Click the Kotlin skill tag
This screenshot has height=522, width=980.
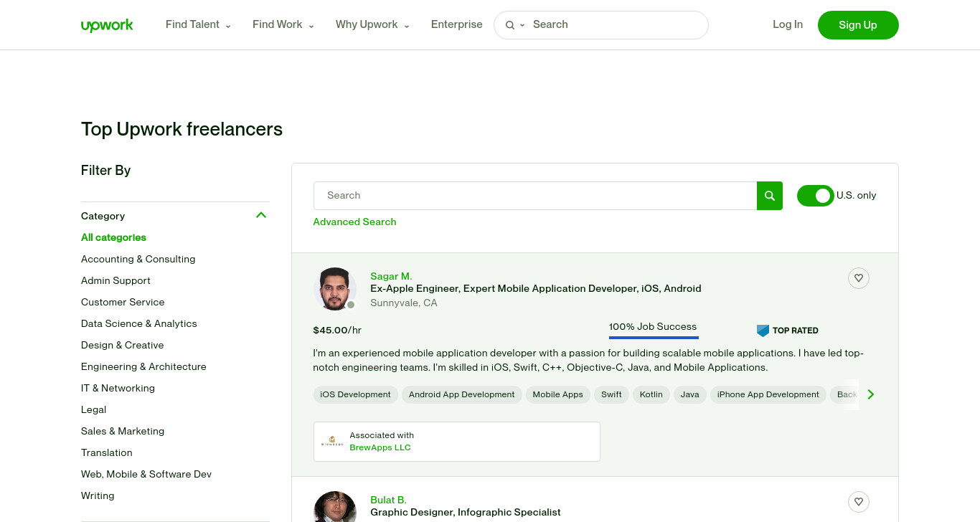651,394
